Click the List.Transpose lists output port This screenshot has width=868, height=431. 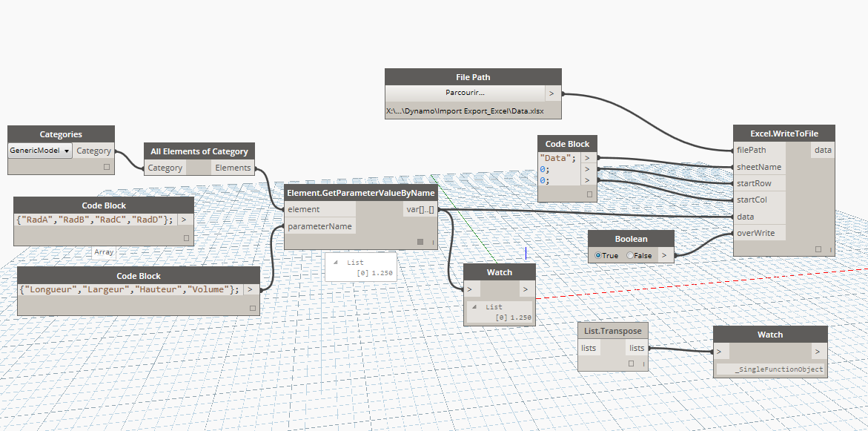637,348
